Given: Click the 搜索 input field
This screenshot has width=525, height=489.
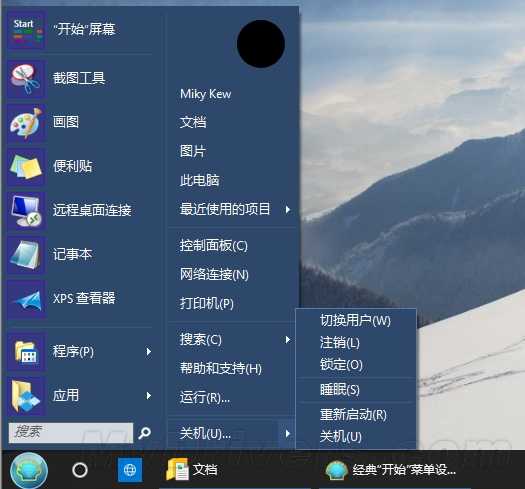Looking at the screenshot, I should (x=71, y=433).
